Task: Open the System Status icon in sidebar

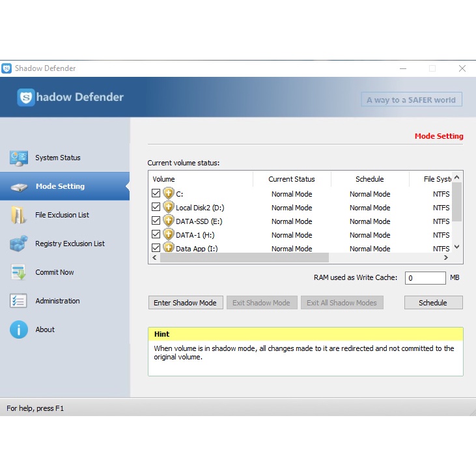Action: pos(18,158)
